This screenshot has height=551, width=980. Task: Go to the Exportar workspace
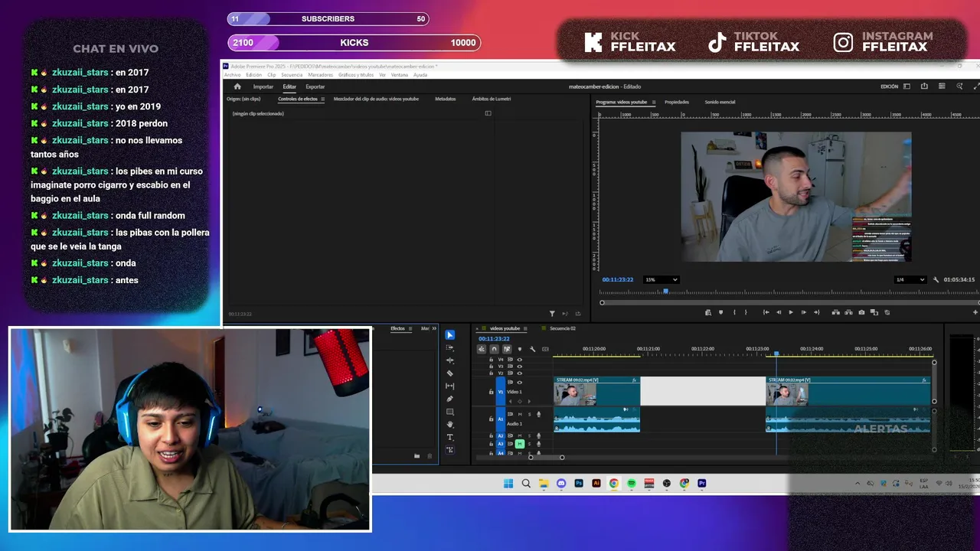315,86
